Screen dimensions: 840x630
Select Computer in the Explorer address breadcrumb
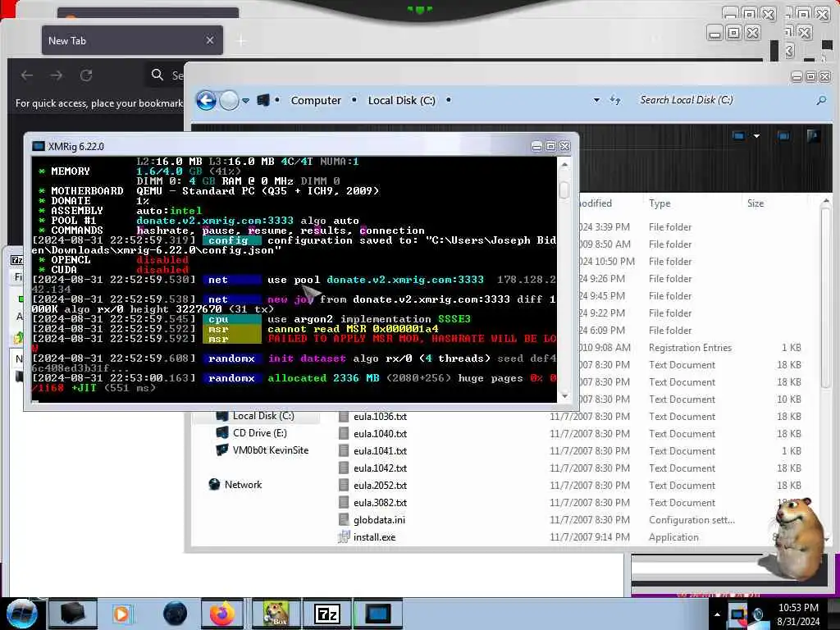[x=316, y=100]
